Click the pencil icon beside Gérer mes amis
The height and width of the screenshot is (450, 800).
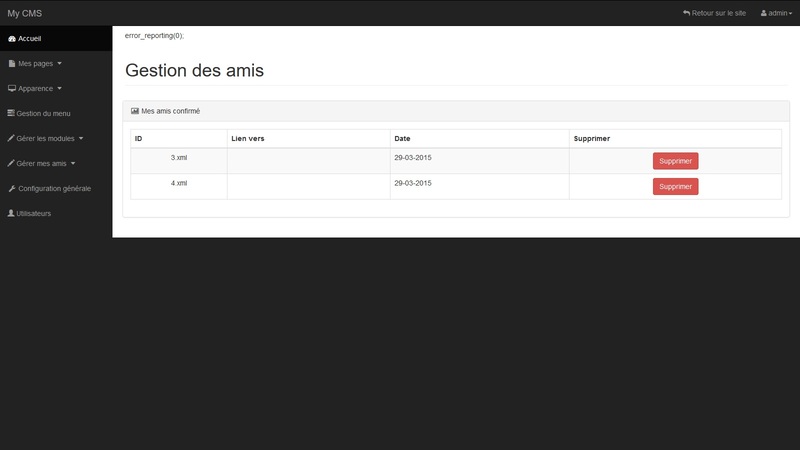[x=11, y=163]
